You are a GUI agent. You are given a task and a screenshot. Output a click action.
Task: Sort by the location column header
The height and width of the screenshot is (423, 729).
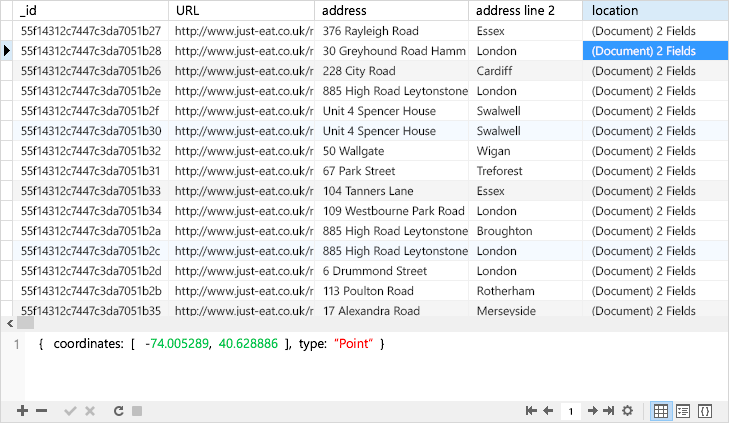point(655,11)
